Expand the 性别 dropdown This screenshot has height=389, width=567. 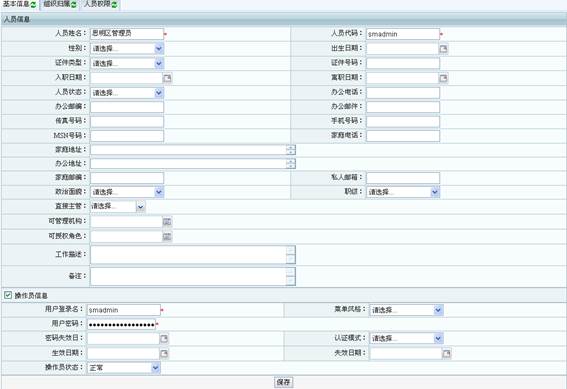[159, 48]
